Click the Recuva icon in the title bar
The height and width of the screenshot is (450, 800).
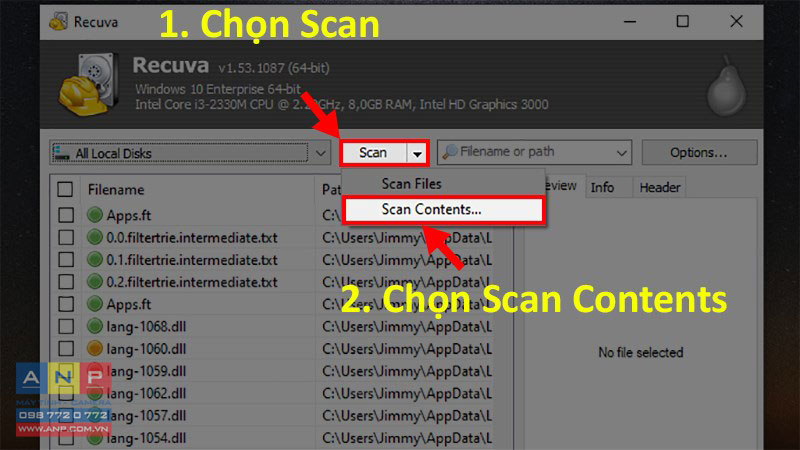pyautogui.click(x=58, y=21)
